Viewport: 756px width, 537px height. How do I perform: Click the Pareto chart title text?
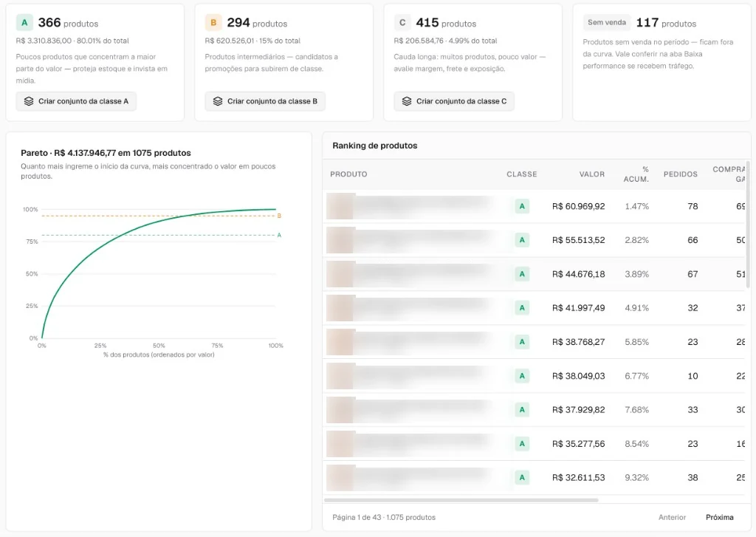click(106, 153)
